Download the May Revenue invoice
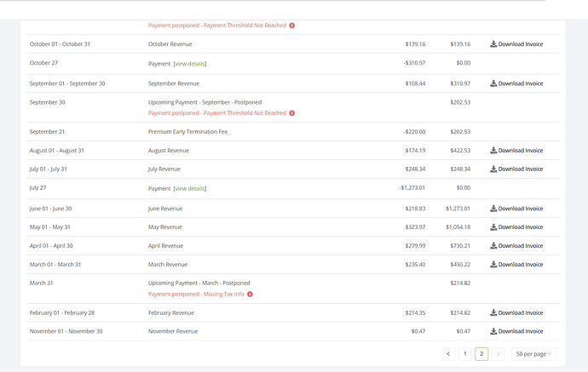Screen dimensions: 588x372 [x=516, y=227]
